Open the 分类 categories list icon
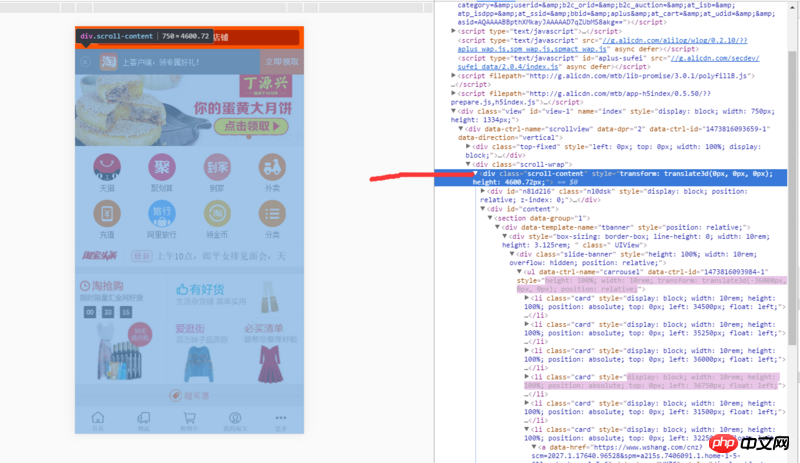The height and width of the screenshot is (463, 800). click(x=272, y=213)
